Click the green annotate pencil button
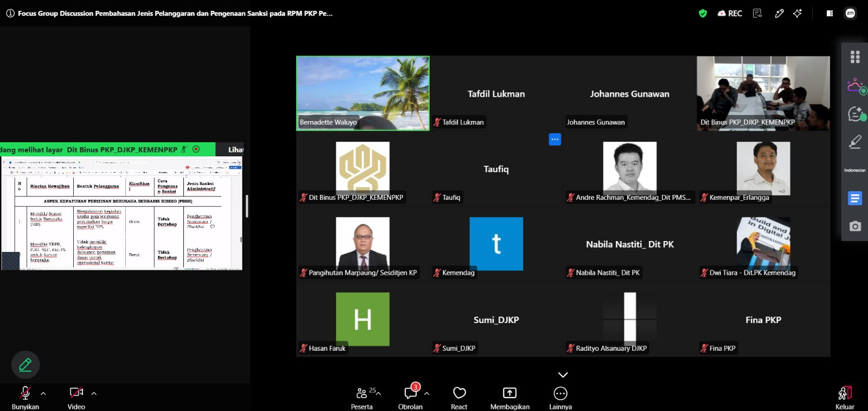 click(25, 365)
